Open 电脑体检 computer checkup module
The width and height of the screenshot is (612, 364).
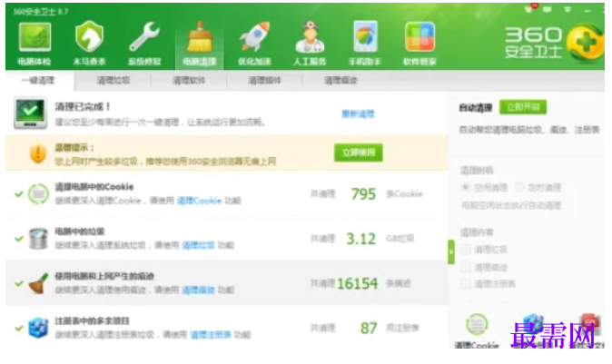tap(35, 43)
